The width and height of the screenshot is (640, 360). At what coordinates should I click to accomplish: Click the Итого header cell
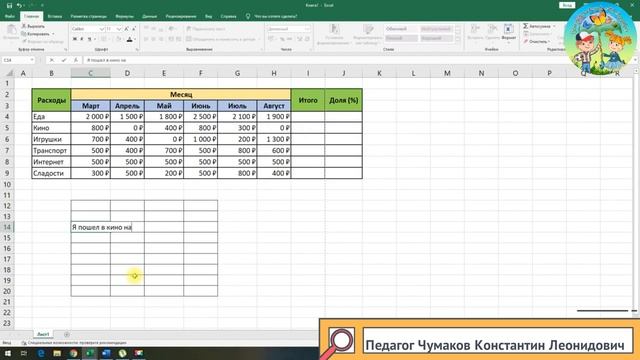[x=308, y=100]
